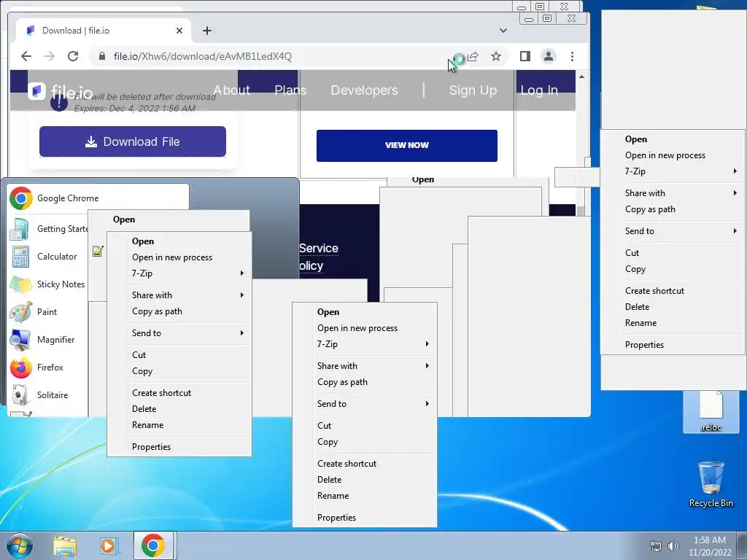The width and height of the screenshot is (747, 560).
Task: Bookmark this tab with the star icon
Action: pos(496,56)
